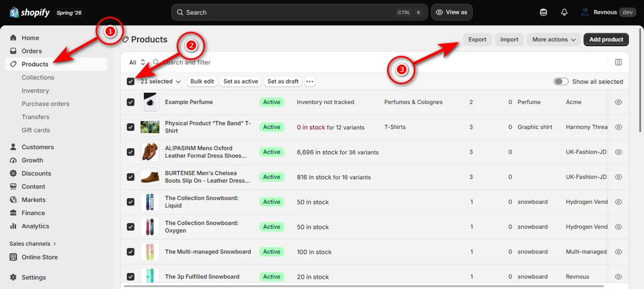This screenshot has width=644, height=289.
Task: Click the Add product button
Action: tap(606, 40)
